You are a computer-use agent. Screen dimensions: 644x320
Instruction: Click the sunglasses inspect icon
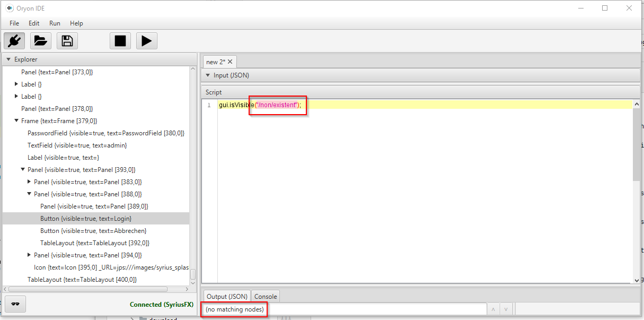point(15,304)
